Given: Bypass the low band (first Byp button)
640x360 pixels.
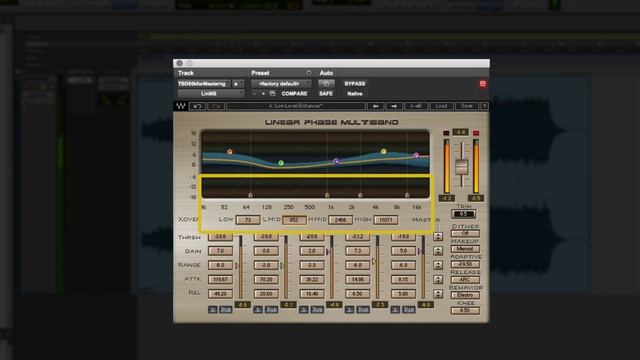Looking at the screenshot, I should coord(226,310).
